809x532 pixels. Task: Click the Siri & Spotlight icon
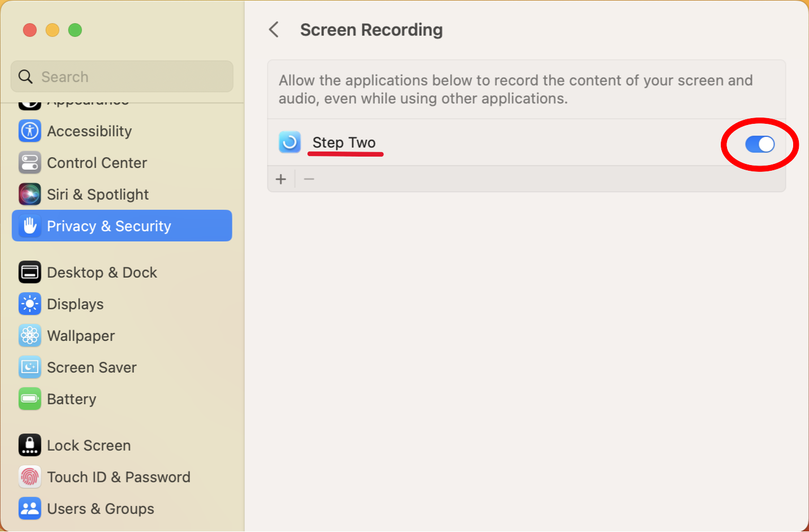[30, 194]
